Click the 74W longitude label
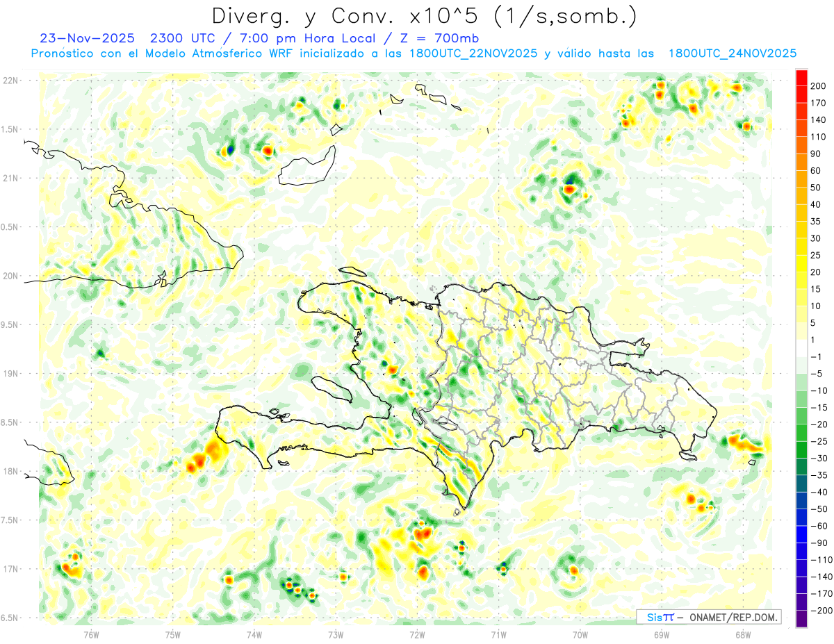This screenshot has height=644, width=834. (x=254, y=634)
